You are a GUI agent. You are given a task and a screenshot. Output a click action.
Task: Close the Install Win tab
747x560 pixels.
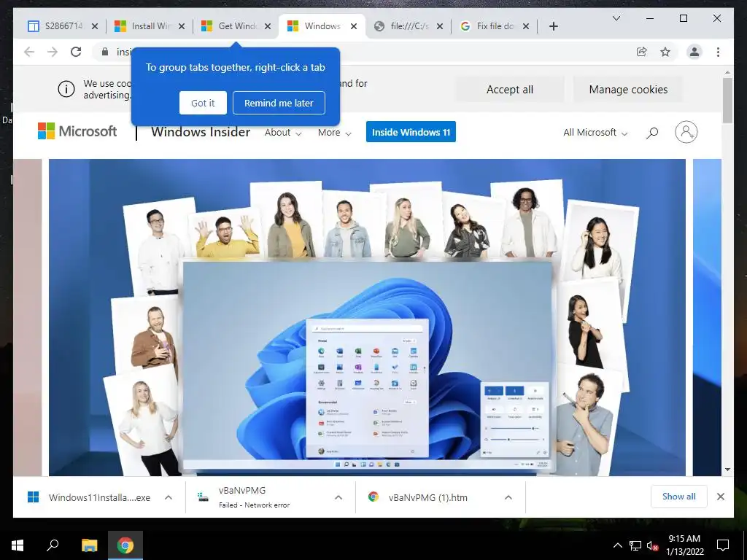tap(182, 26)
